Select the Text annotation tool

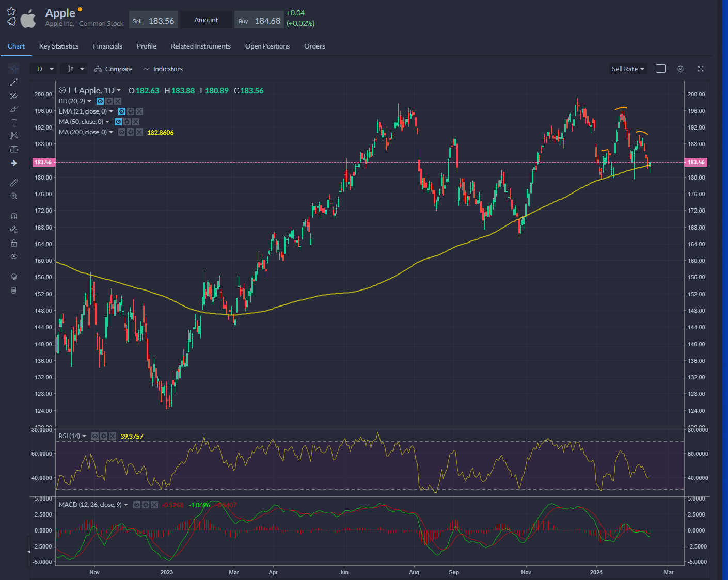(x=13, y=122)
